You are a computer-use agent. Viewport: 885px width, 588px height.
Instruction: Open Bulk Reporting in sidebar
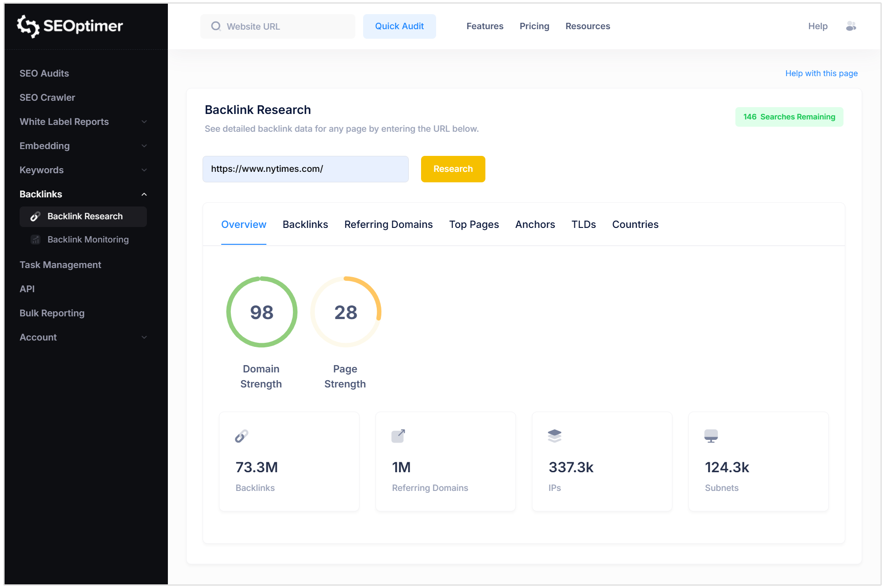(x=52, y=313)
